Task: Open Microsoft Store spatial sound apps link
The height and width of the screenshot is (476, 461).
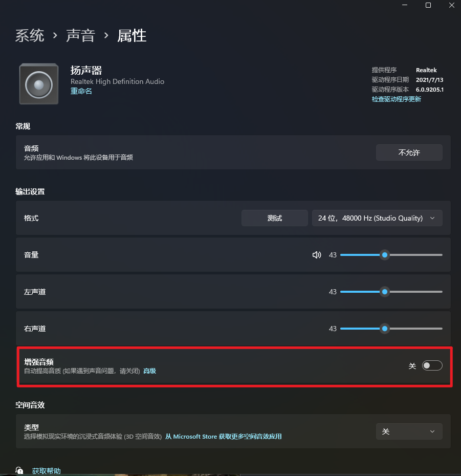Action: (x=224, y=437)
